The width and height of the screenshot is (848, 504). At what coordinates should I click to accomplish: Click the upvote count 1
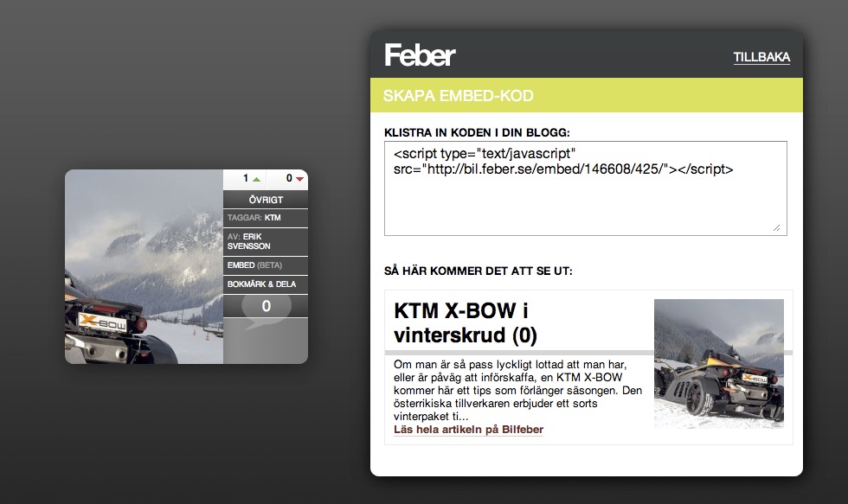tap(246, 178)
